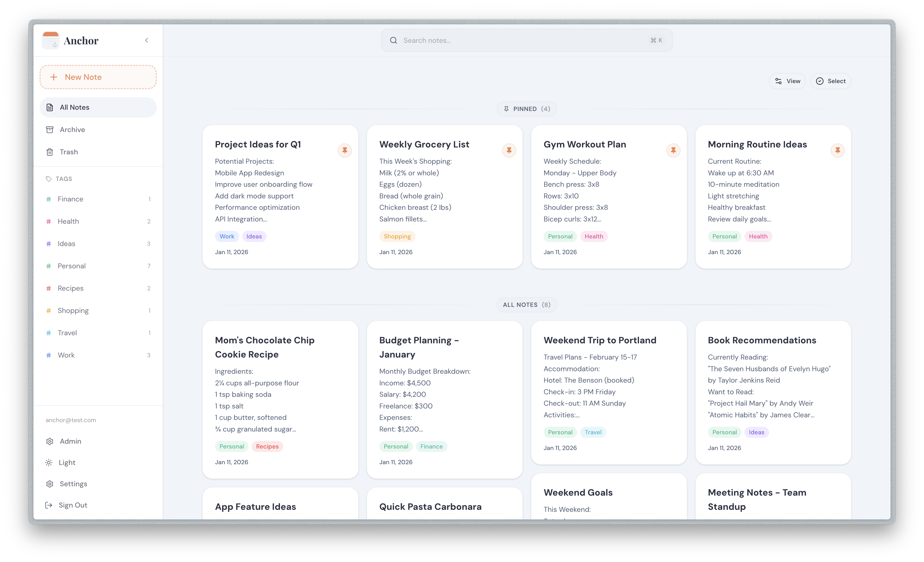Screen dimensions: 924x562
Task: Click the Sign Out icon
Action: pyautogui.click(x=49, y=505)
